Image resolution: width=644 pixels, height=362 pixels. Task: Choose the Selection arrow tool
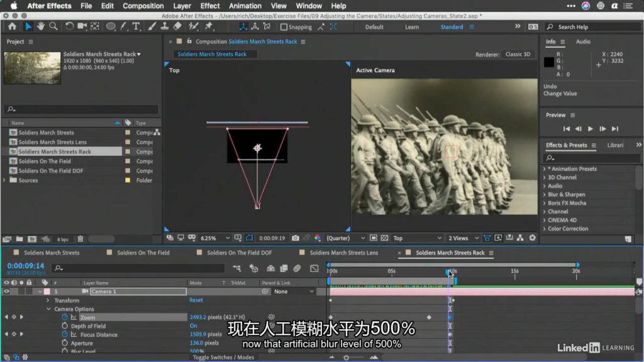[28, 26]
